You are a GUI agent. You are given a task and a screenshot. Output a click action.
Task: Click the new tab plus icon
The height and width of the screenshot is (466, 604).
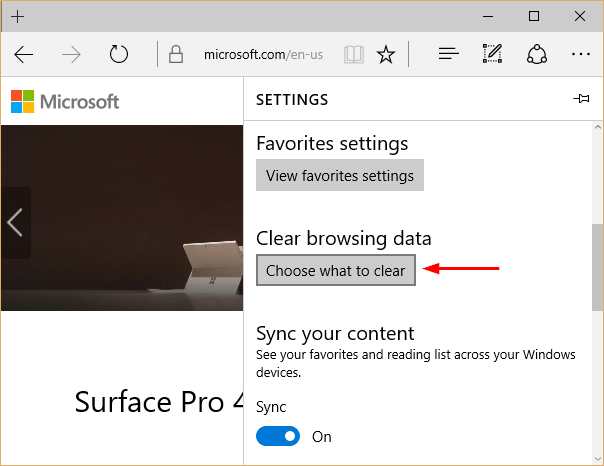click(18, 17)
